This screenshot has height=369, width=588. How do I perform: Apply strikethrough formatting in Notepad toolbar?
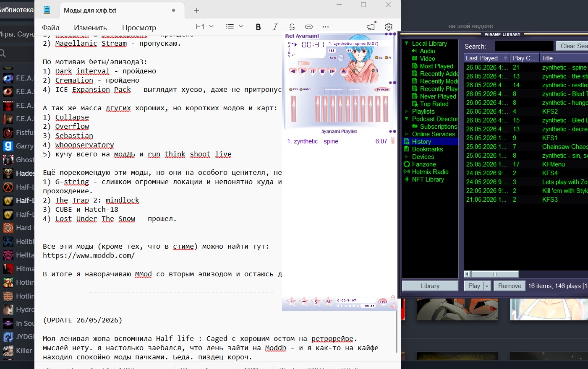(292, 27)
